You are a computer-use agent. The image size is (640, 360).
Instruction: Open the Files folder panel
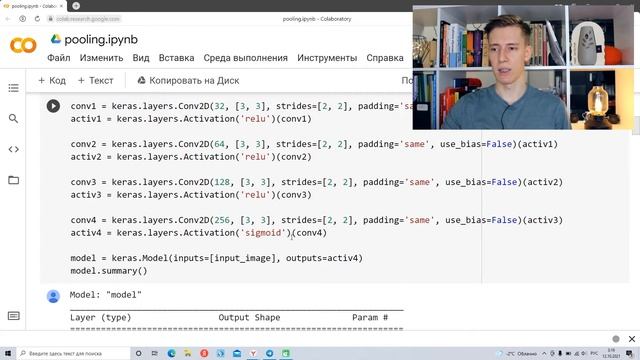click(13, 180)
